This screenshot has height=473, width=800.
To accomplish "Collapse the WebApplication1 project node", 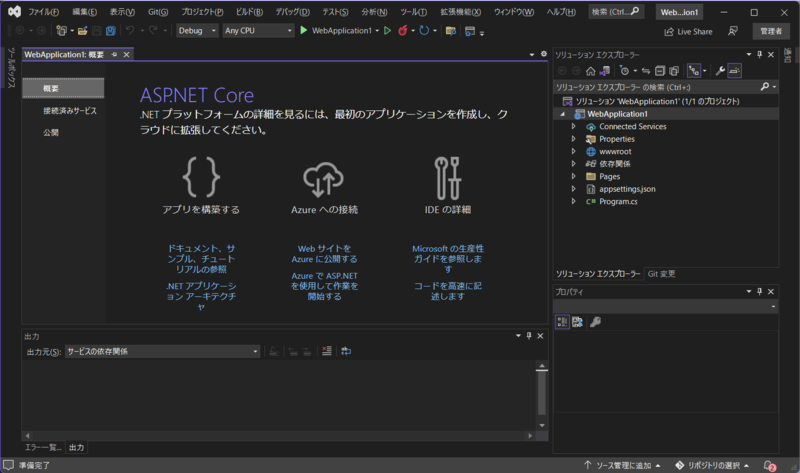I will 563,114.
